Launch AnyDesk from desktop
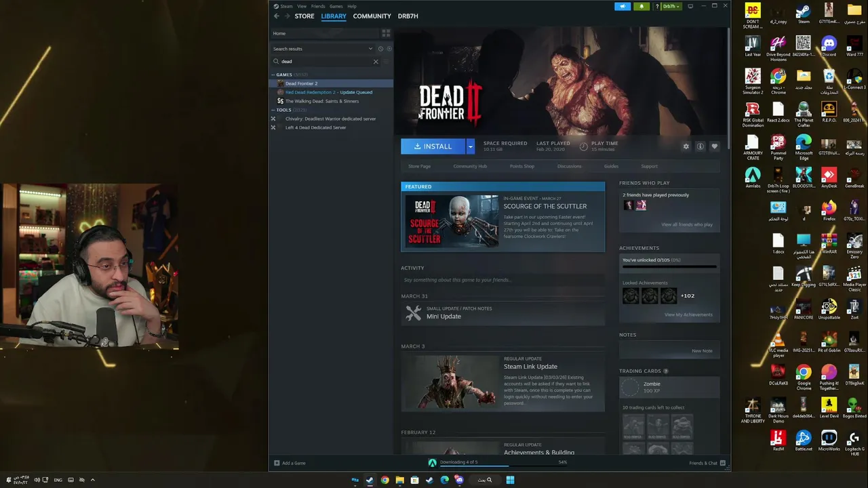 (829, 178)
